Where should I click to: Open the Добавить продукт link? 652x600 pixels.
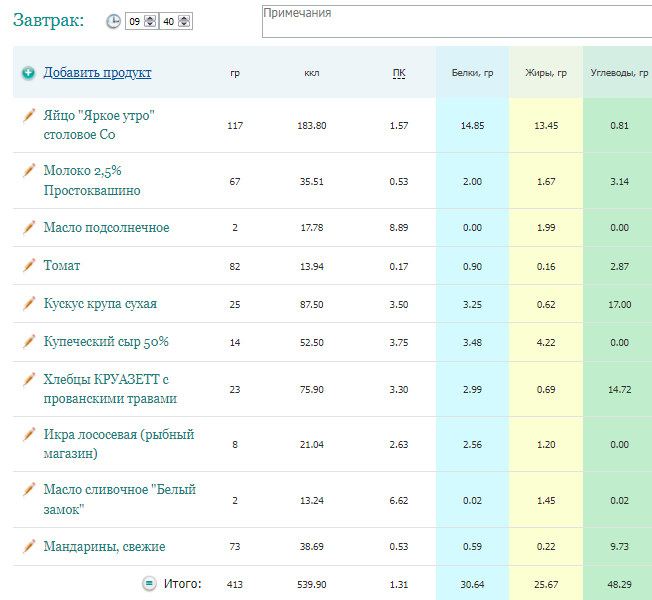click(97, 72)
